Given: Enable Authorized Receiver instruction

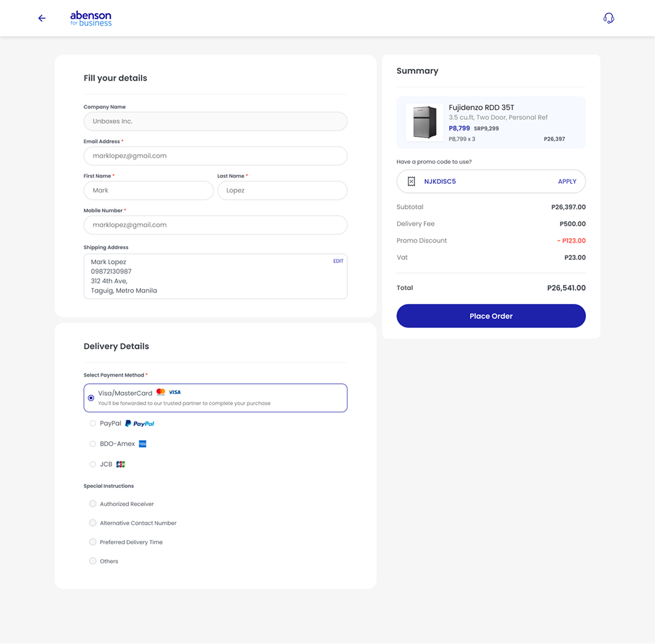Looking at the screenshot, I should click(92, 504).
